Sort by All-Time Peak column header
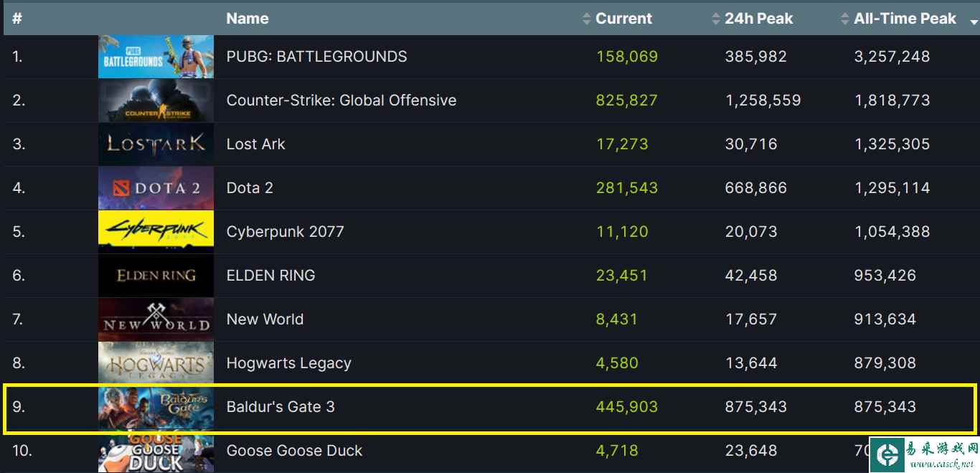This screenshot has height=473, width=980. tap(905, 19)
